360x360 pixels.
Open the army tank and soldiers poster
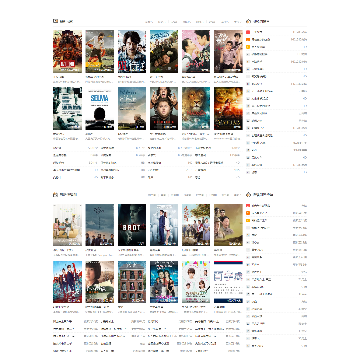164,51
